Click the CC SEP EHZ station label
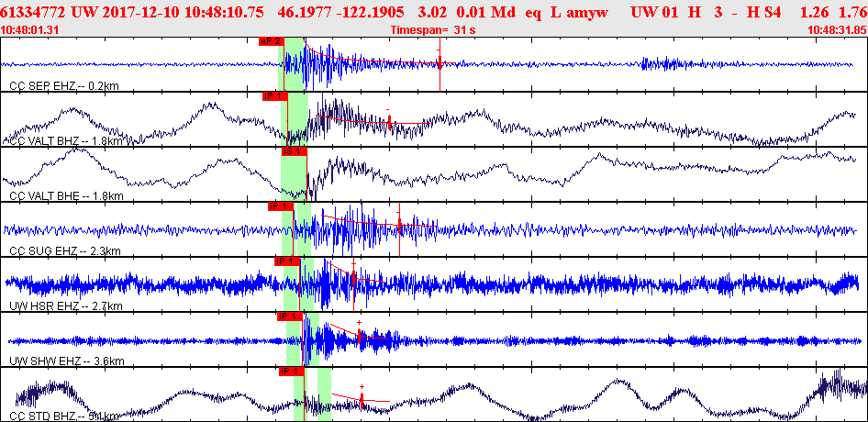The width and height of the screenshot is (868, 422). pos(64,86)
